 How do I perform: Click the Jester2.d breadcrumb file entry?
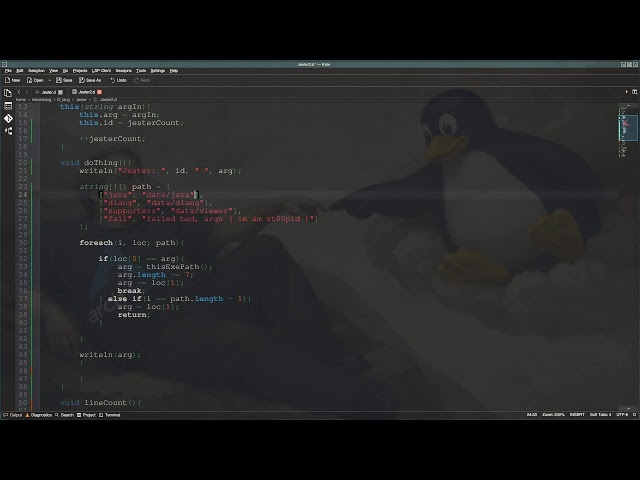tap(106, 100)
